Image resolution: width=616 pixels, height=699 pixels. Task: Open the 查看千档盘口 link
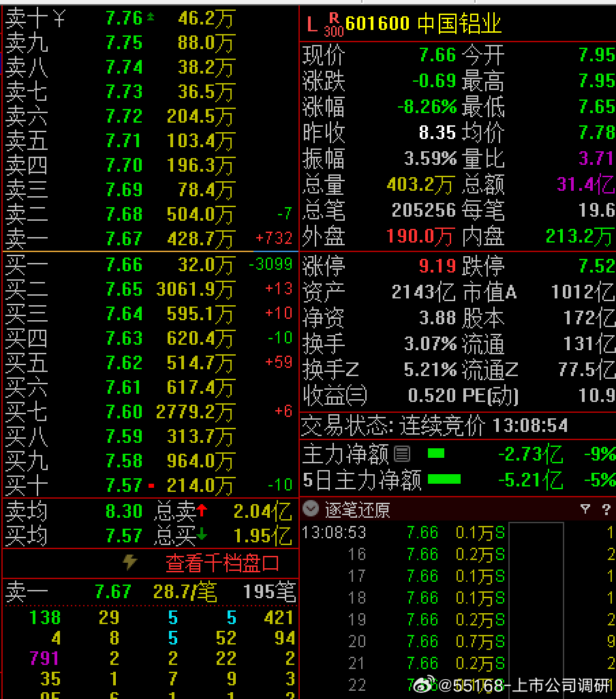[x=222, y=563]
